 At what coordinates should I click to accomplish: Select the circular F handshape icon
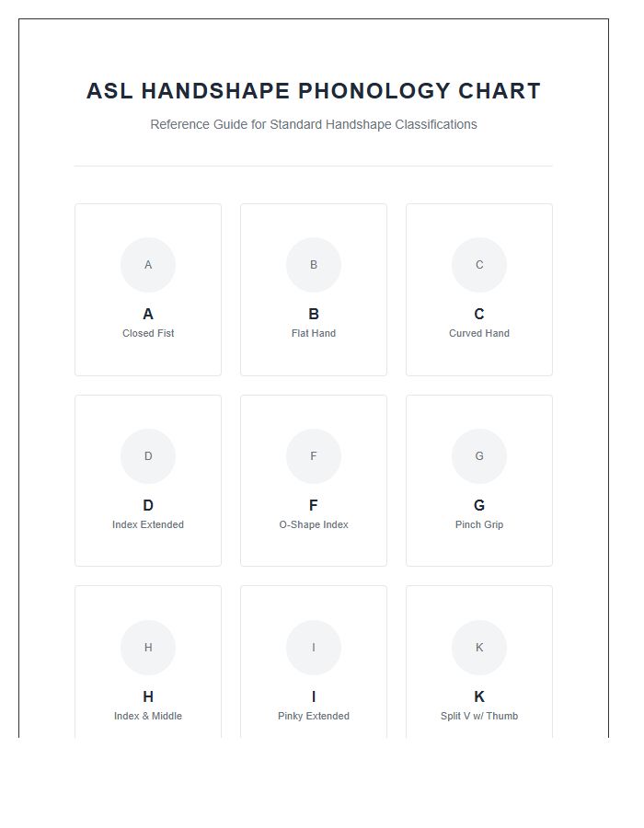[314, 455]
